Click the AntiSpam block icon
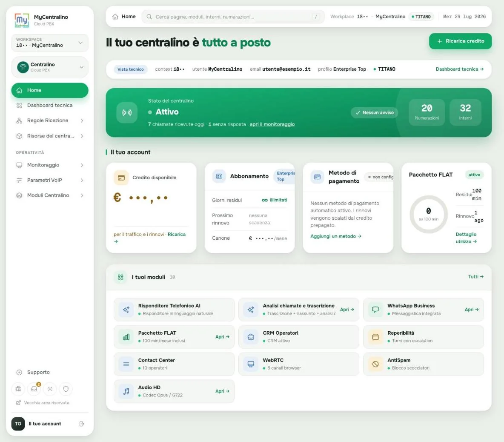The image size is (504, 442). pos(375,364)
